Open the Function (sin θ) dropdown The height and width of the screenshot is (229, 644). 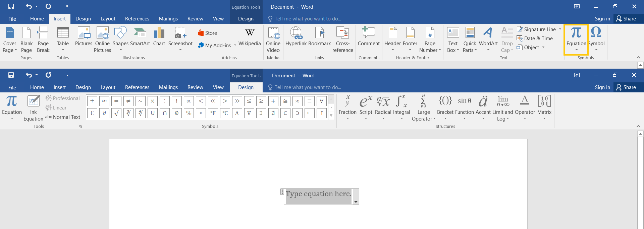click(x=465, y=108)
